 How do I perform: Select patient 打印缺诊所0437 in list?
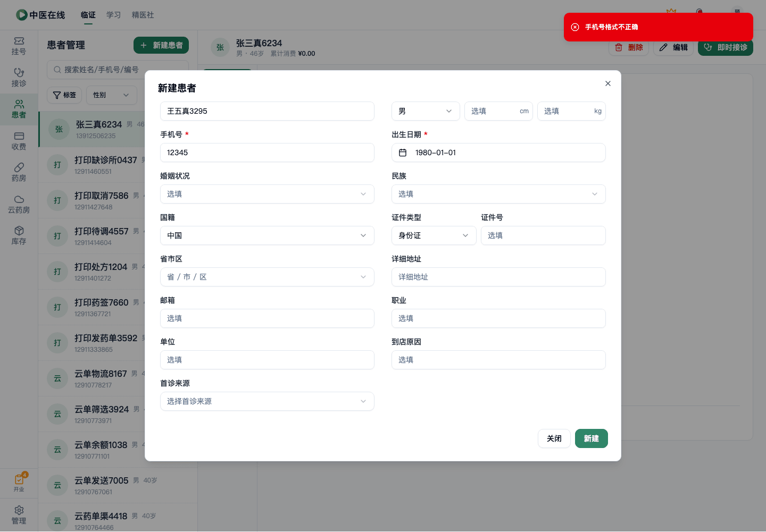tap(91, 165)
